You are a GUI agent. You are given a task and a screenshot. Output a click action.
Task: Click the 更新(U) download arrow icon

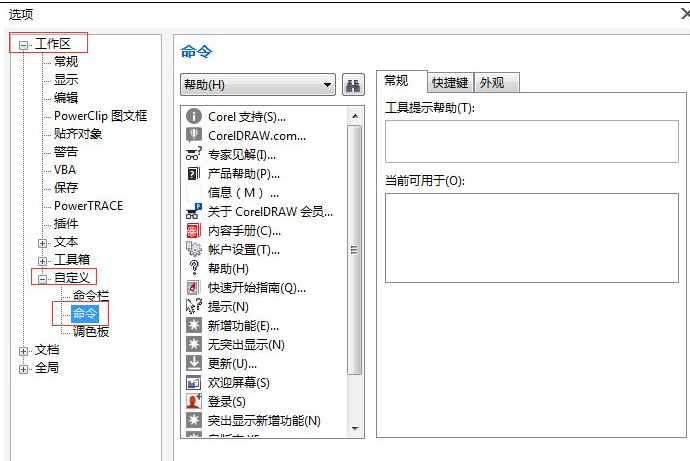click(194, 363)
